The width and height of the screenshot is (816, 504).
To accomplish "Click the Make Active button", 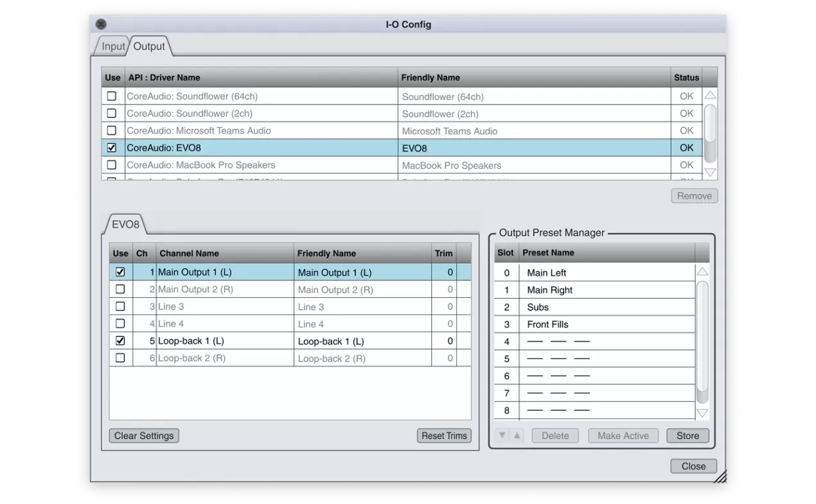I will [623, 436].
